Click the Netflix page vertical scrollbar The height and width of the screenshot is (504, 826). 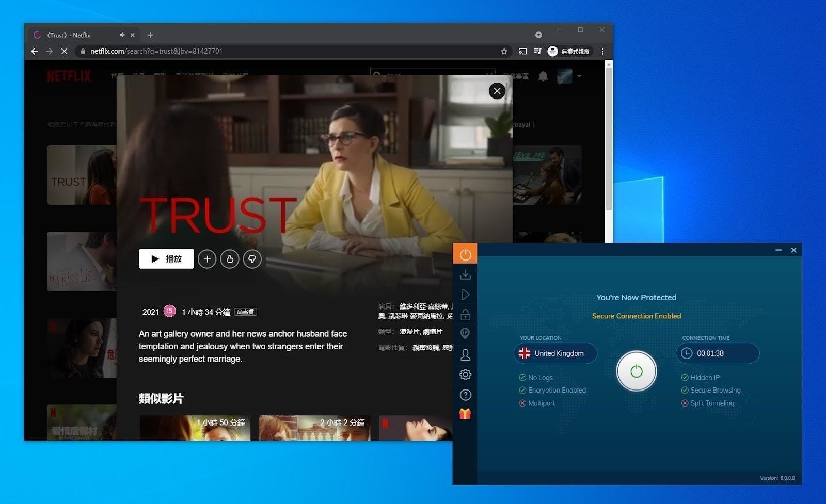pyautogui.click(x=609, y=139)
